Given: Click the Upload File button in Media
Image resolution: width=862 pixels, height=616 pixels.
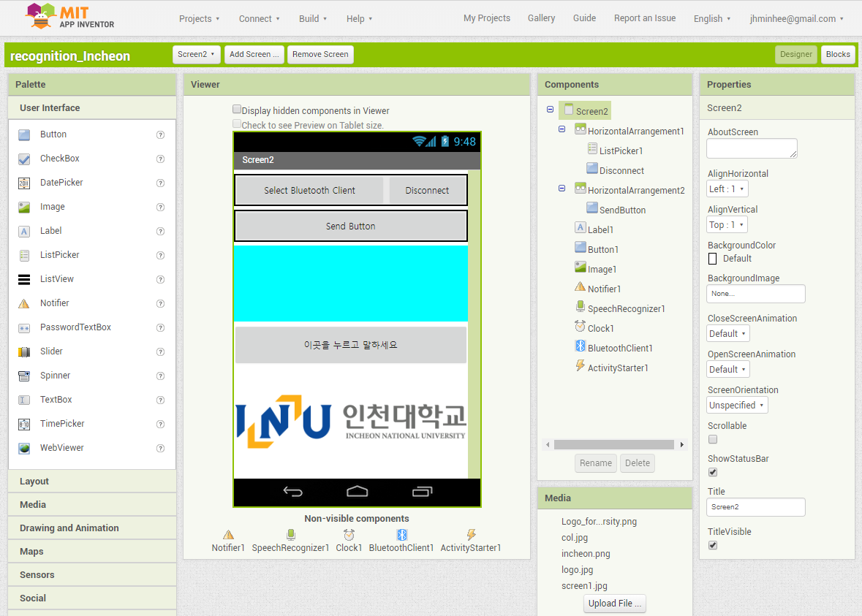Looking at the screenshot, I should pyautogui.click(x=614, y=603).
